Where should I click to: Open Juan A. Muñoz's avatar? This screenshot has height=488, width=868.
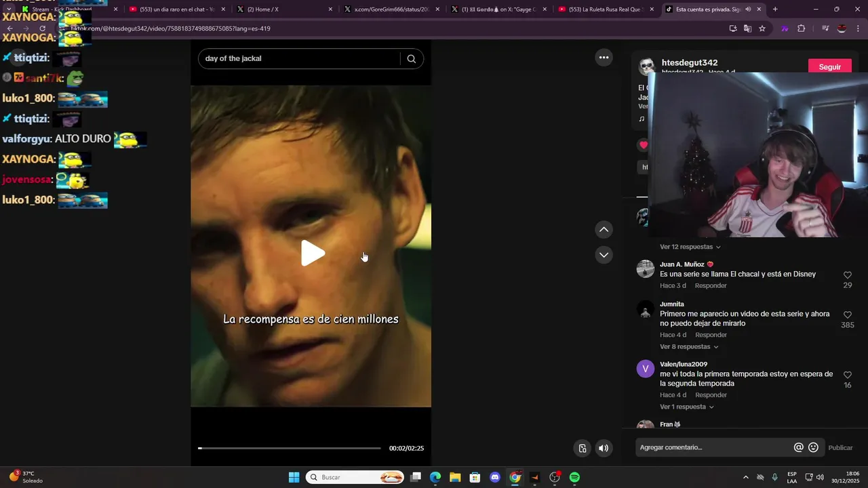[646, 268]
